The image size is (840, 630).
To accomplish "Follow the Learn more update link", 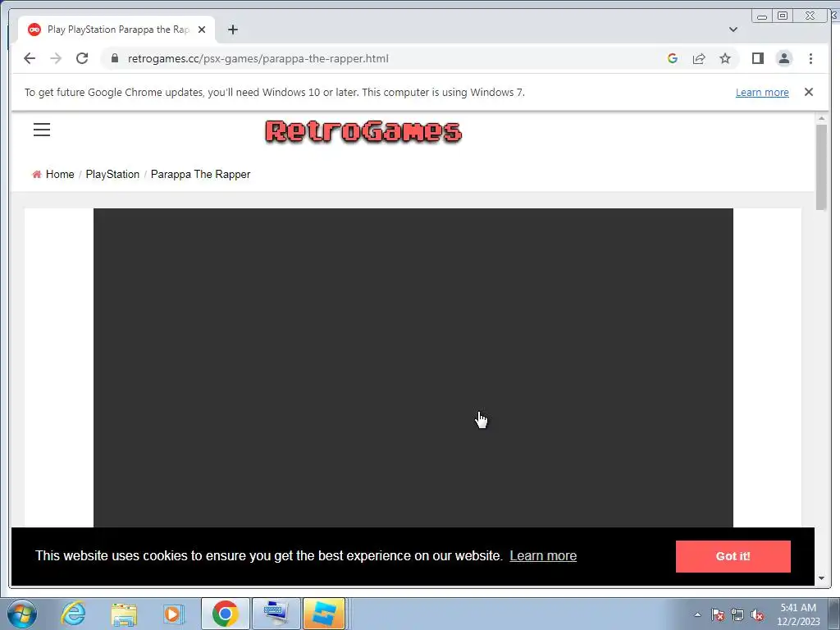I will coord(762,92).
